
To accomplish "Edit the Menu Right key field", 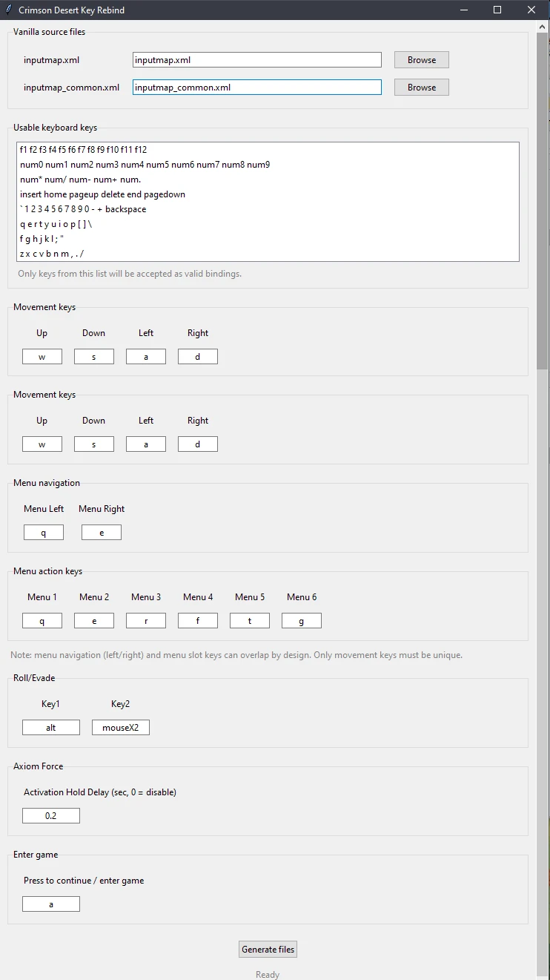I will (x=102, y=533).
